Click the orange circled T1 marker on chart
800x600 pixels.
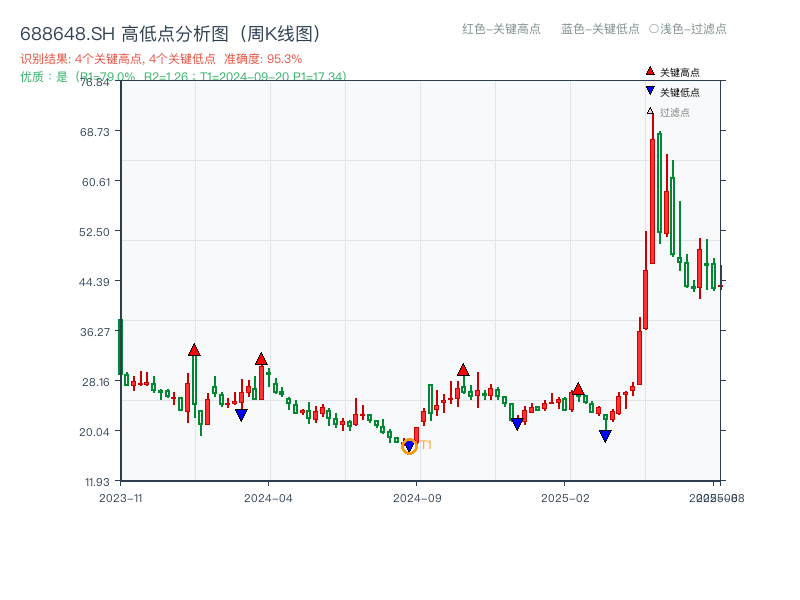coord(410,444)
